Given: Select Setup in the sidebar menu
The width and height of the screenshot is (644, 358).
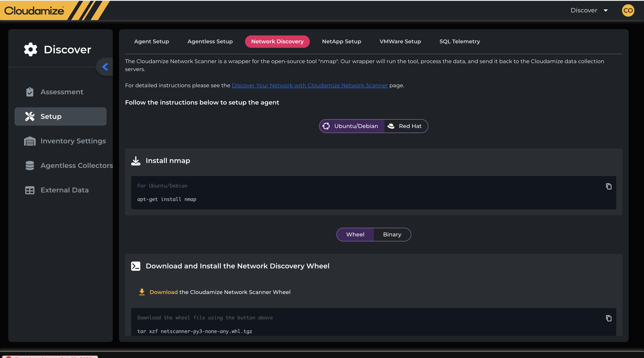Looking at the screenshot, I should [61, 116].
